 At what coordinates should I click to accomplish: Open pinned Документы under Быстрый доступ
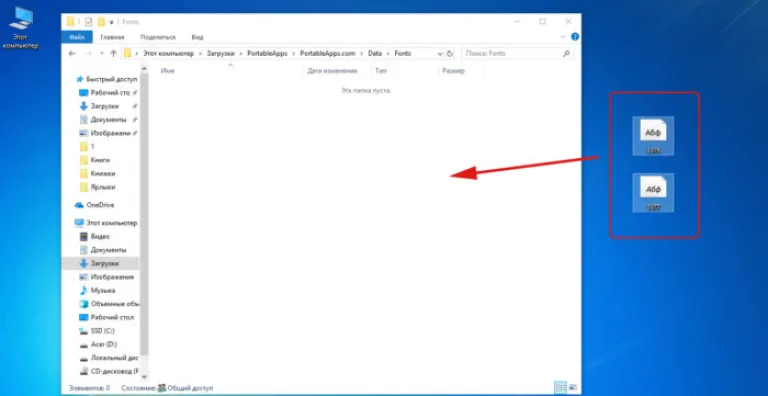tap(108, 120)
